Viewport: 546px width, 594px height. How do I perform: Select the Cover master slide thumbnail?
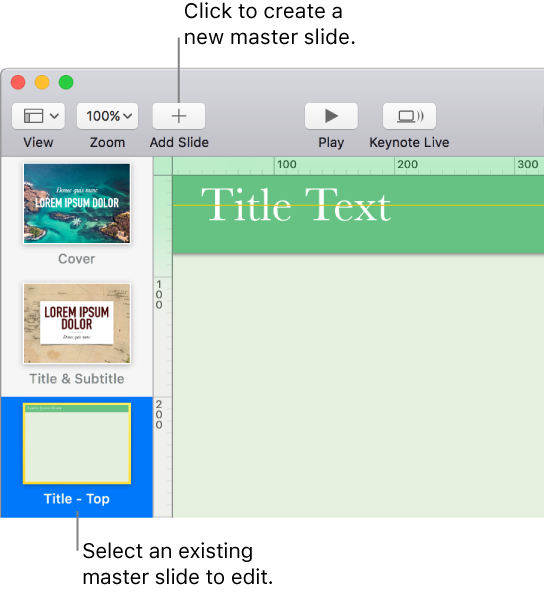click(77, 203)
